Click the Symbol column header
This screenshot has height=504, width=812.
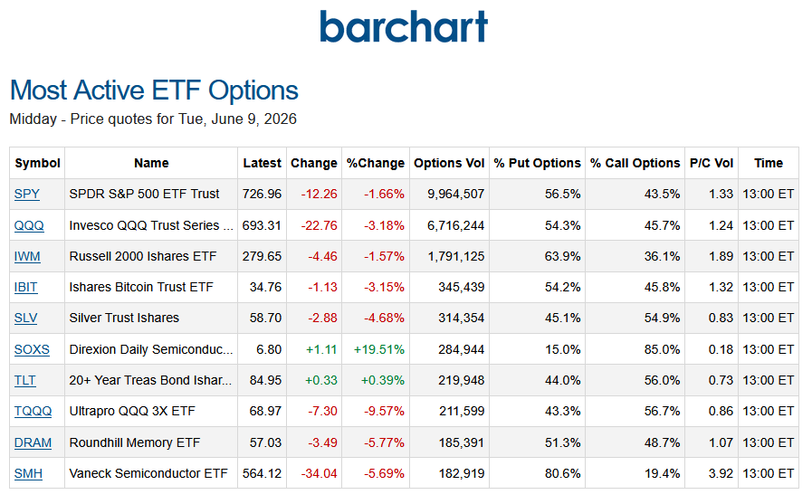[x=37, y=163]
